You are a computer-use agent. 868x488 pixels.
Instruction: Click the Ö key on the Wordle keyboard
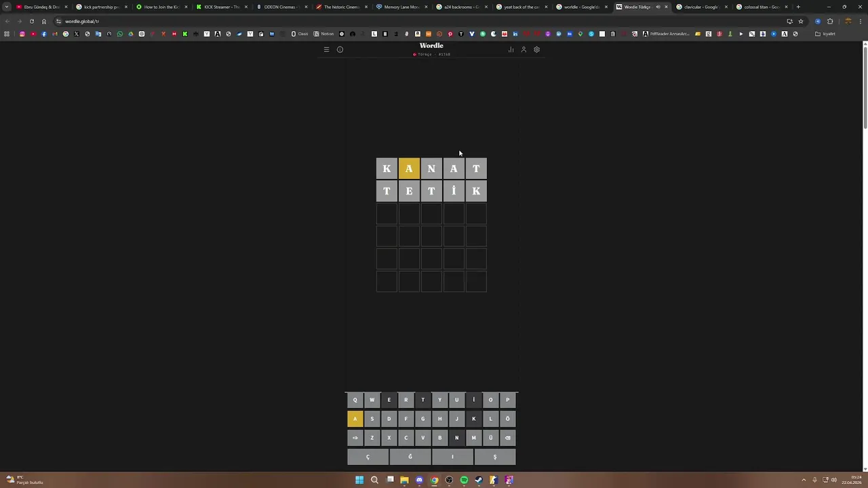507,419
